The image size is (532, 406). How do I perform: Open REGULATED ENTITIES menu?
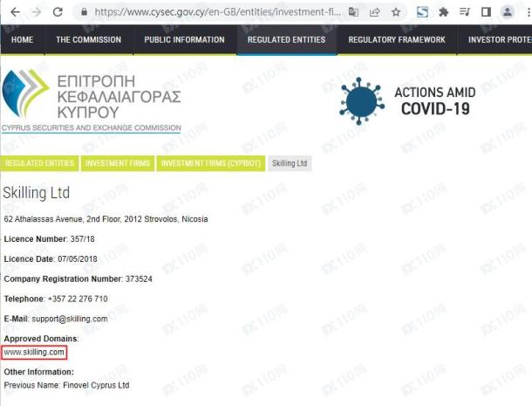click(287, 40)
